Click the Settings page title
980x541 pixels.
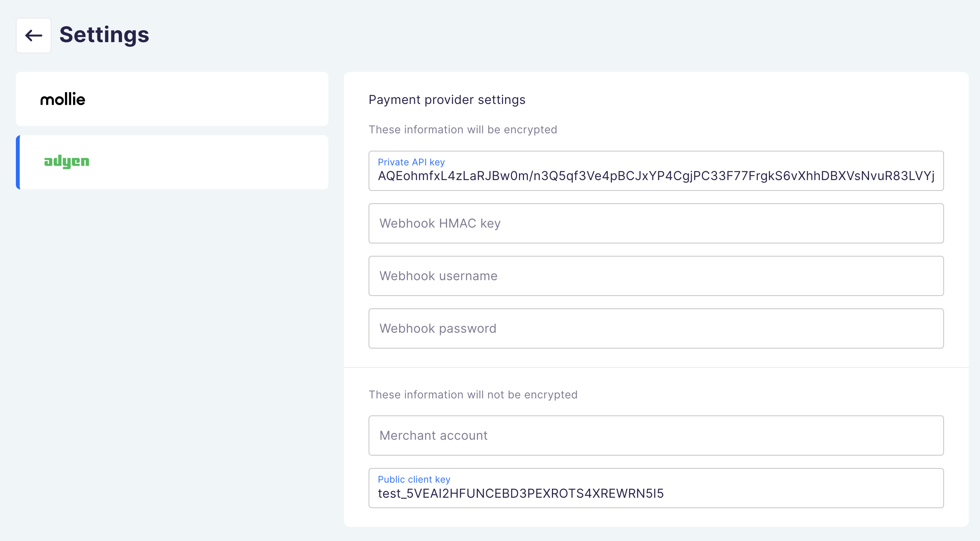point(104,35)
